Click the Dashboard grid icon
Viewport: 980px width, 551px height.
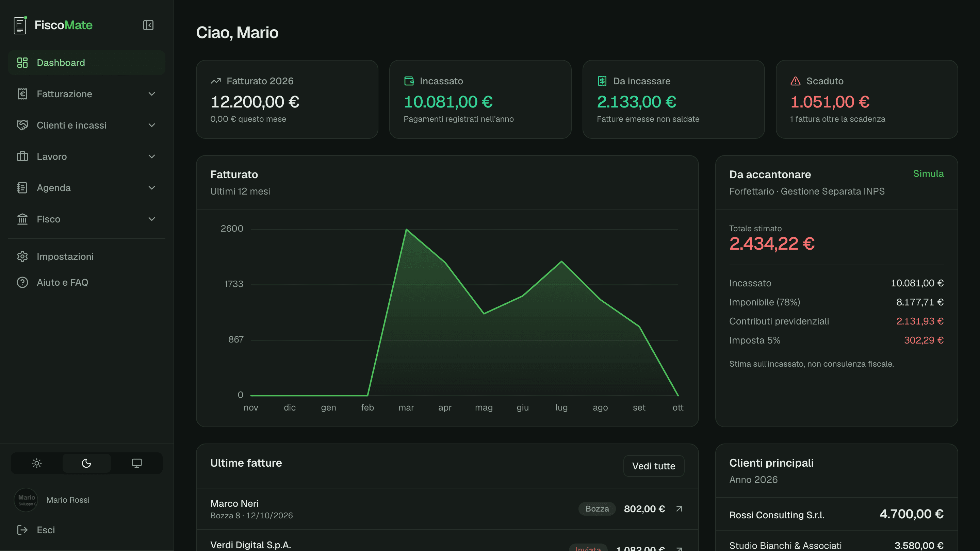22,63
